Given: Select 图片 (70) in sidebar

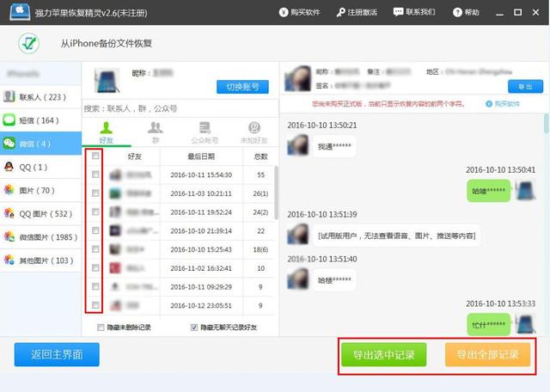Looking at the screenshot, I should [40, 190].
